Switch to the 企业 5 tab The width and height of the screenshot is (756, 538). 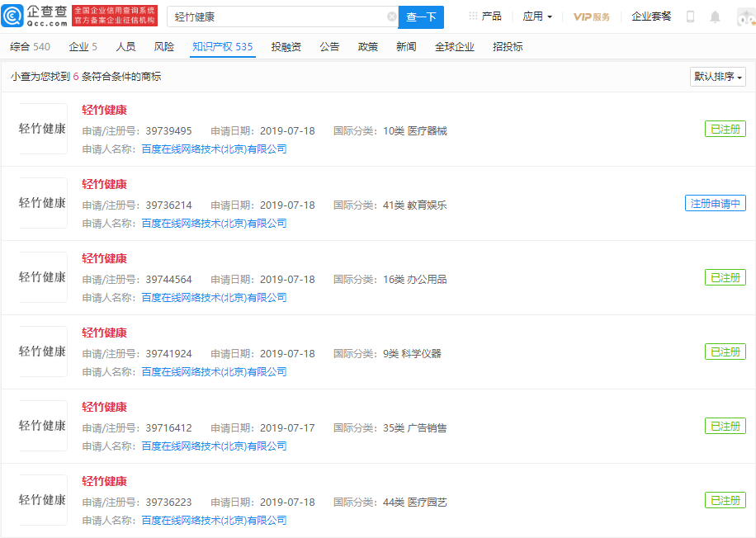pyautogui.click(x=83, y=47)
